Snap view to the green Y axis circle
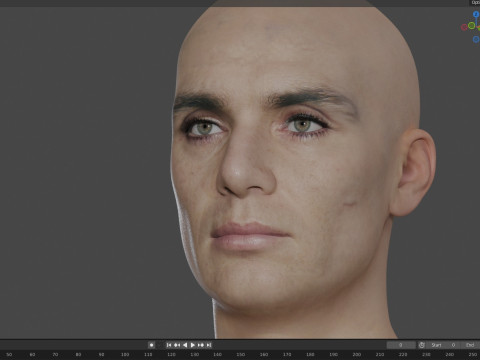Image resolution: width=480 pixels, height=360 pixels. (471, 25)
